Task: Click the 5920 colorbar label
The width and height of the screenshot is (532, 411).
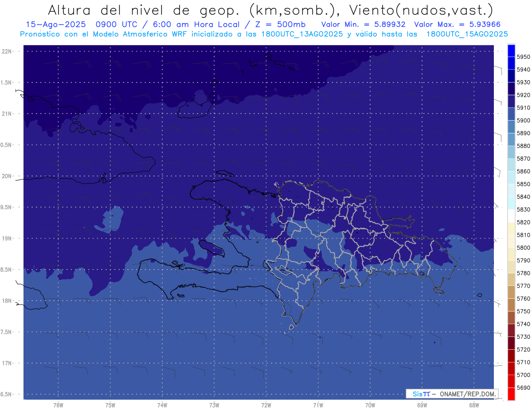Action: 523,95
